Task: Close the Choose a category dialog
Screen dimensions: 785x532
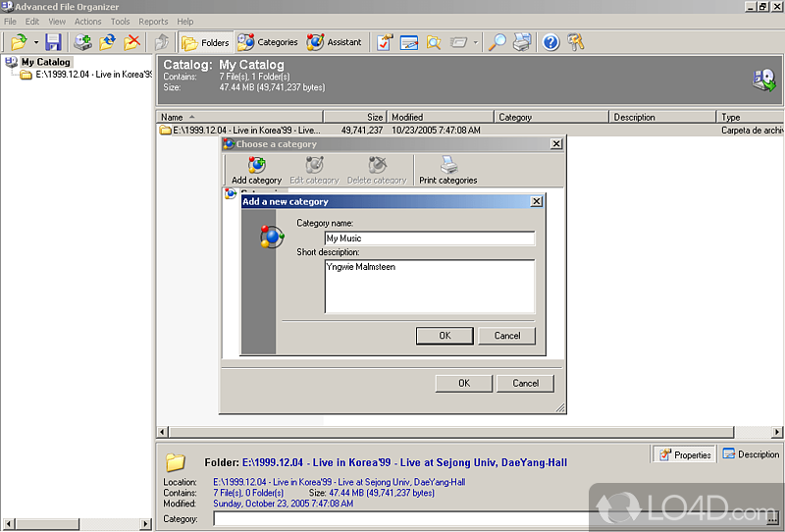Action: pos(556,144)
